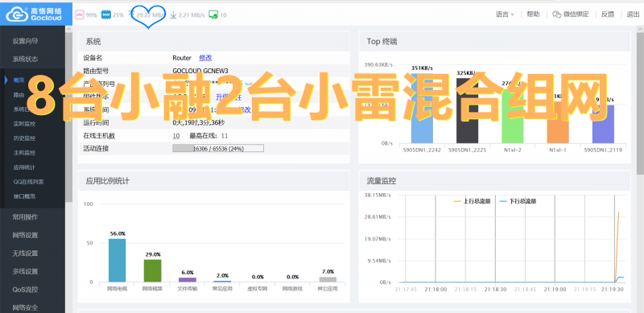Click the 活动连接 progress bar
Screen dimensions: 644x313
(218, 149)
